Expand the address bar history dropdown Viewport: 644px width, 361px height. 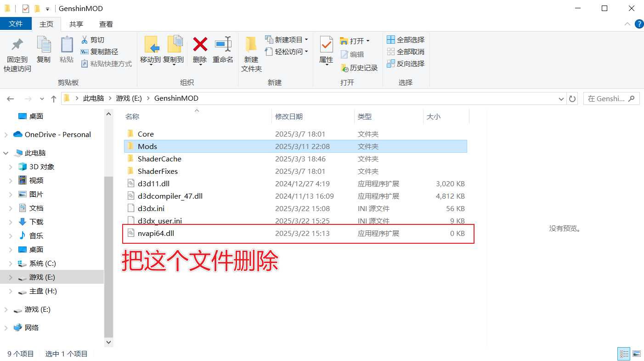coord(561,98)
